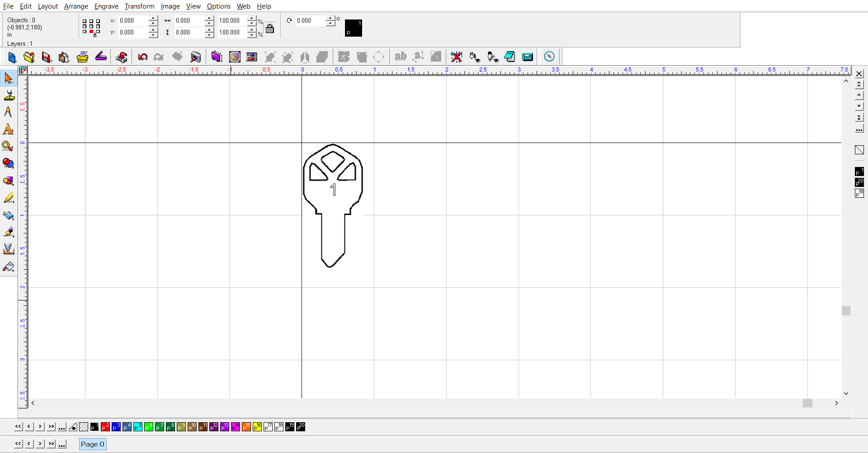
Task: Decrease rotation angle with the down stepper
Action: pos(330,23)
